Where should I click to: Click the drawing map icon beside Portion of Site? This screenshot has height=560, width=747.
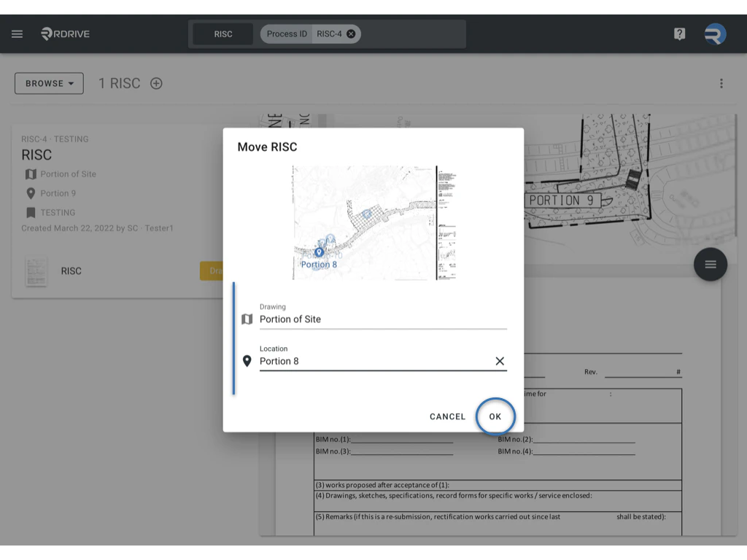click(x=30, y=174)
